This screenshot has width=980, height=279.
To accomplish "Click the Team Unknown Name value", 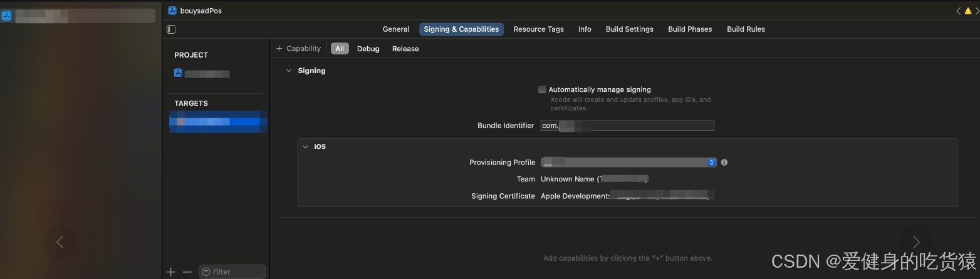I will [x=594, y=179].
